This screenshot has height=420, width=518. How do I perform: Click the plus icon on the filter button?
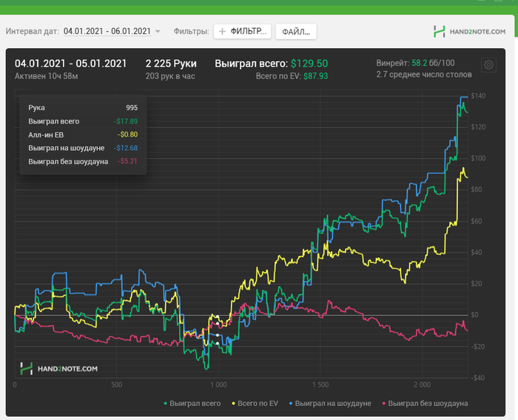click(222, 31)
